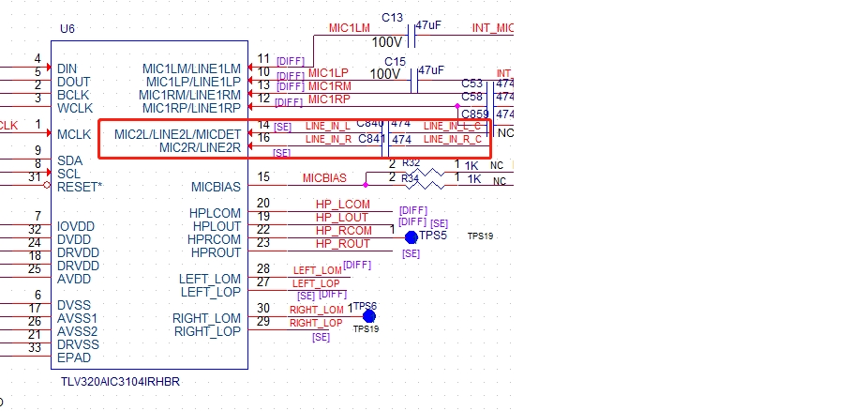Select the red RIGHT_LOP net label

(316, 323)
